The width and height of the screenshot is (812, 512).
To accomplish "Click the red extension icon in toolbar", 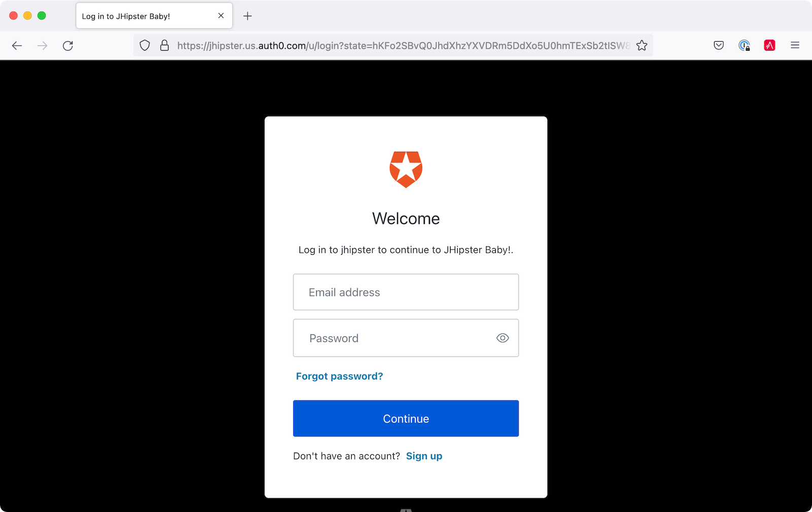I will [769, 46].
